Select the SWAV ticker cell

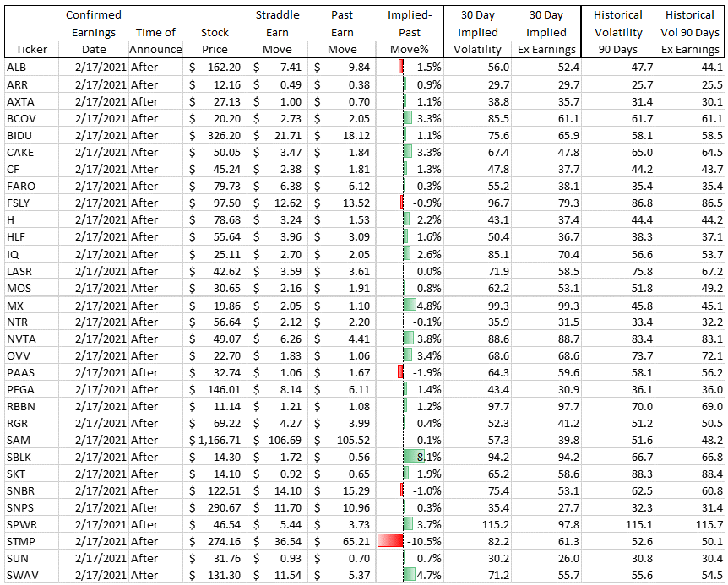point(31,575)
